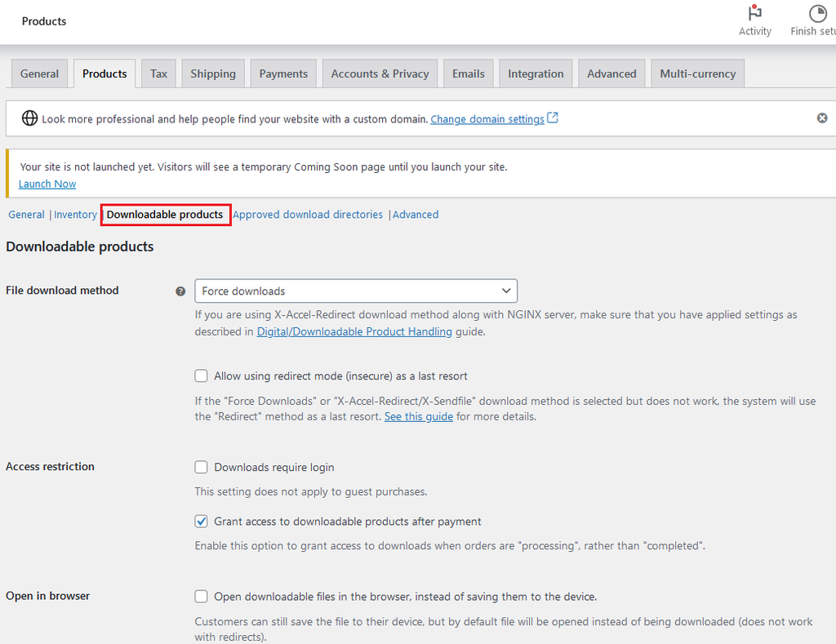Go to the Multi-currency tab
This screenshot has width=836, height=644.
pos(697,73)
